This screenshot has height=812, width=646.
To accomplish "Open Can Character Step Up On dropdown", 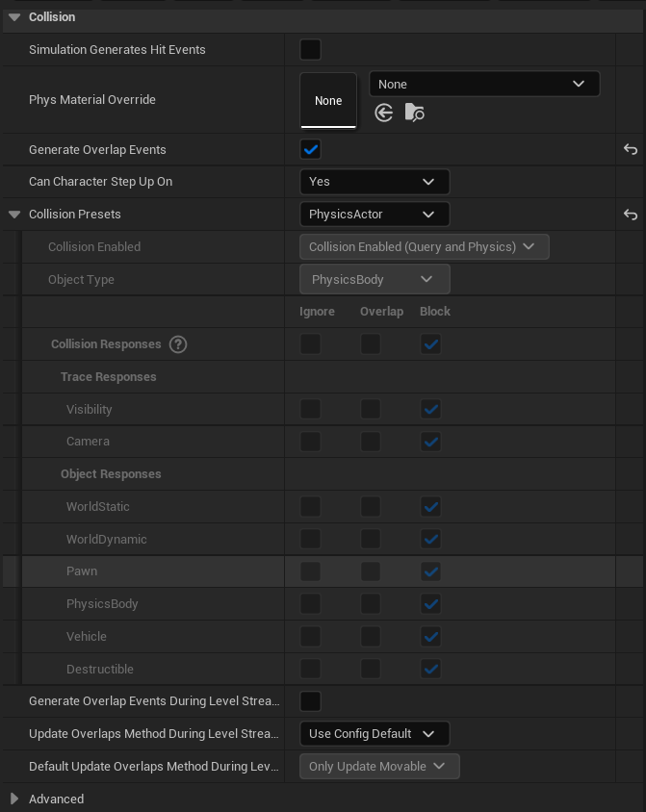I will tap(375, 182).
